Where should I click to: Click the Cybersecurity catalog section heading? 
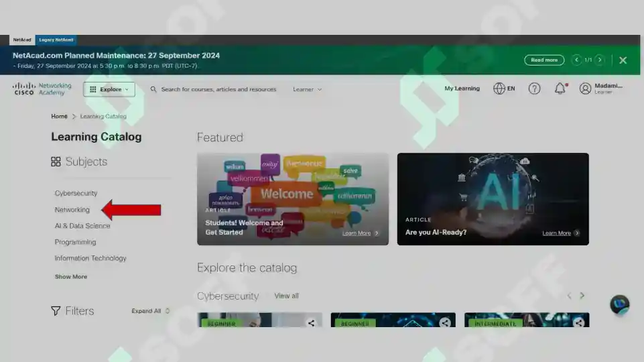coord(228,296)
